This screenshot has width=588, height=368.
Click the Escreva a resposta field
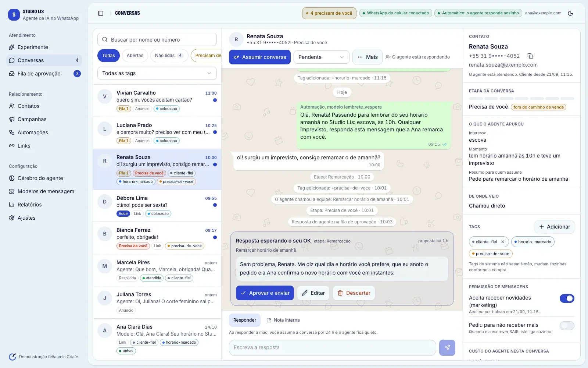(333, 347)
